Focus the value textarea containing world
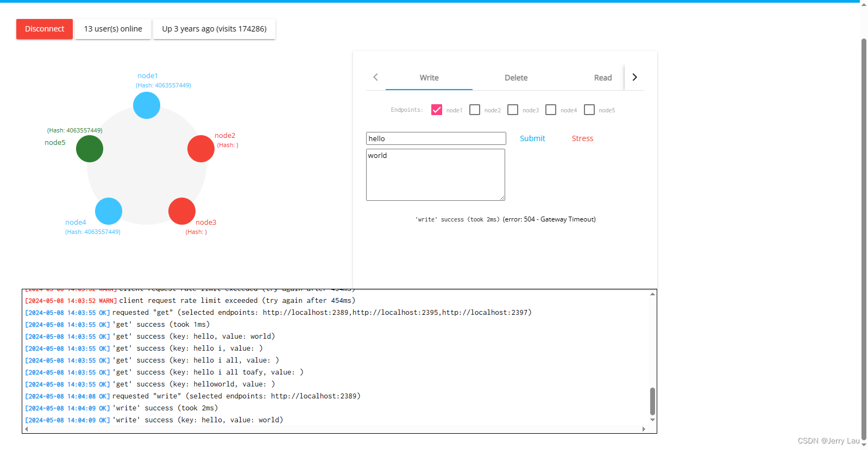 pos(436,175)
